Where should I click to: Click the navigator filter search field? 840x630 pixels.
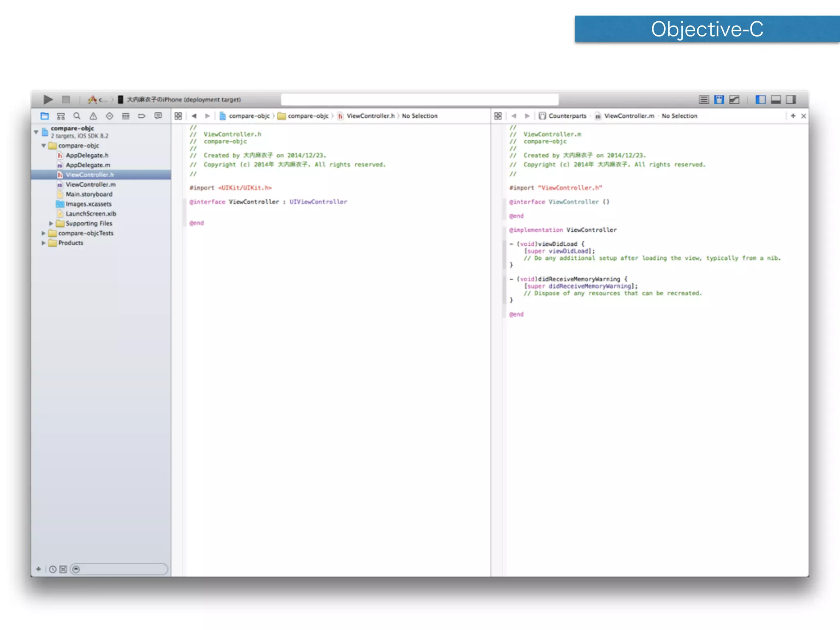pyautogui.click(x=119, y=569)
